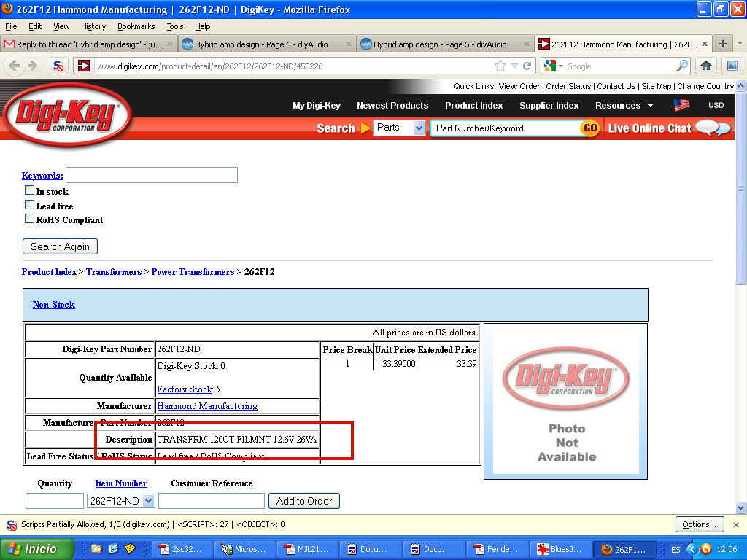
Task: Follow the Transformers breadcrumb link
Action: point(114,272)
